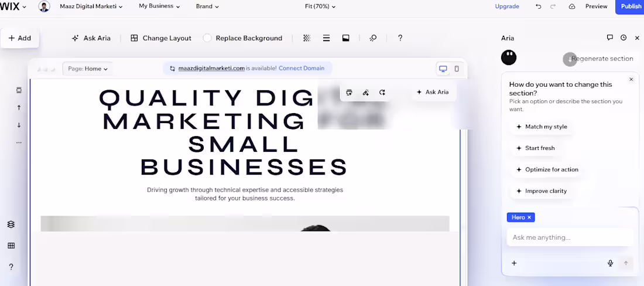644x286 pixels.
Task: Open the left rail help question mark
Action: point(11,267)
